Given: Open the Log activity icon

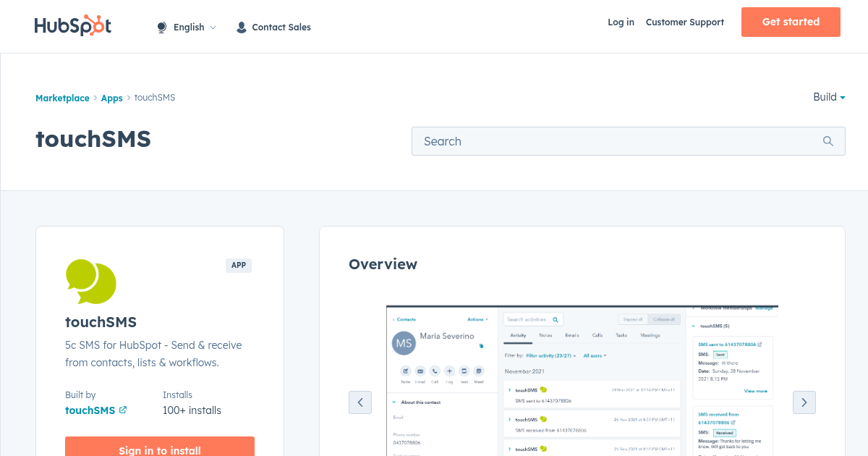Looking at the screenshot, I should 449,371.
